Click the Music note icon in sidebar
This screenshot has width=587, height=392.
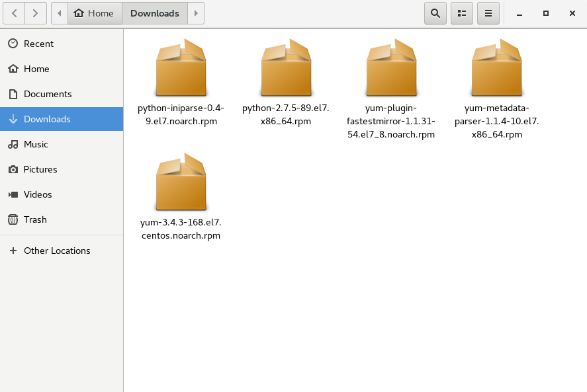(x=13, y=144)
